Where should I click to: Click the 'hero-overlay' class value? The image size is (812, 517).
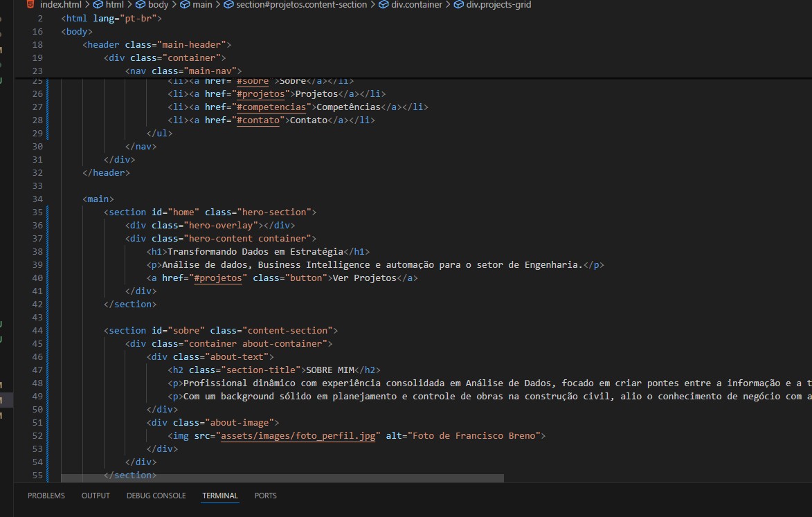click(x=221, y=225)
